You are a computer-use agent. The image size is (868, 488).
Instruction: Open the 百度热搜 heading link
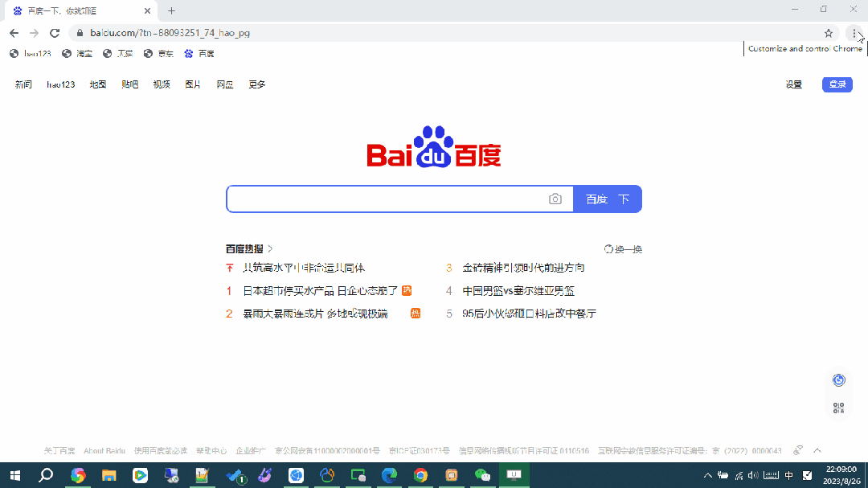[x=244, y=249]
